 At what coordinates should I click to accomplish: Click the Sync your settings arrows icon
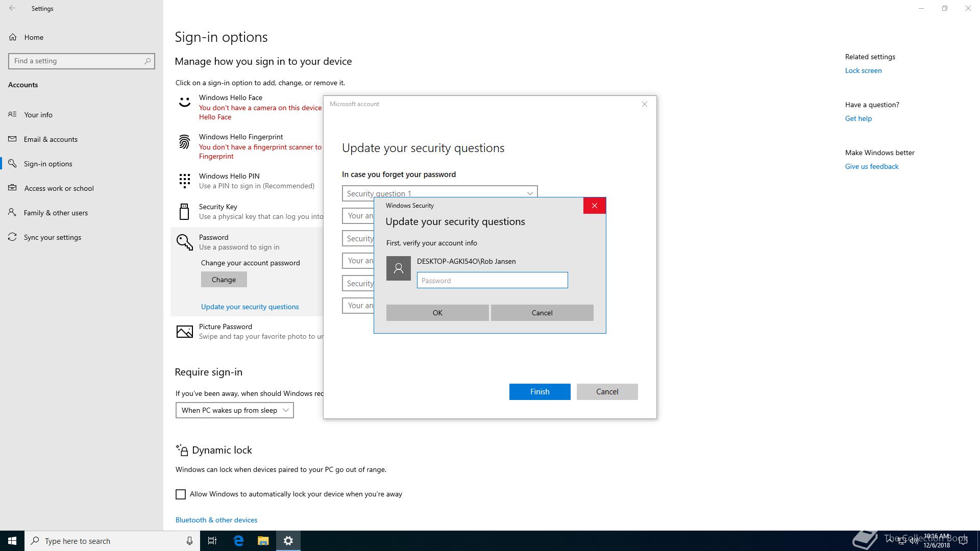click(x=13, y=237)
